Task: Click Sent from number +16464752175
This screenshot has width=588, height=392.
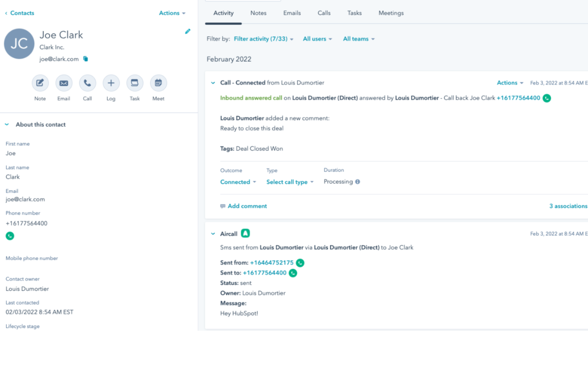Action: tap(271, 263)
